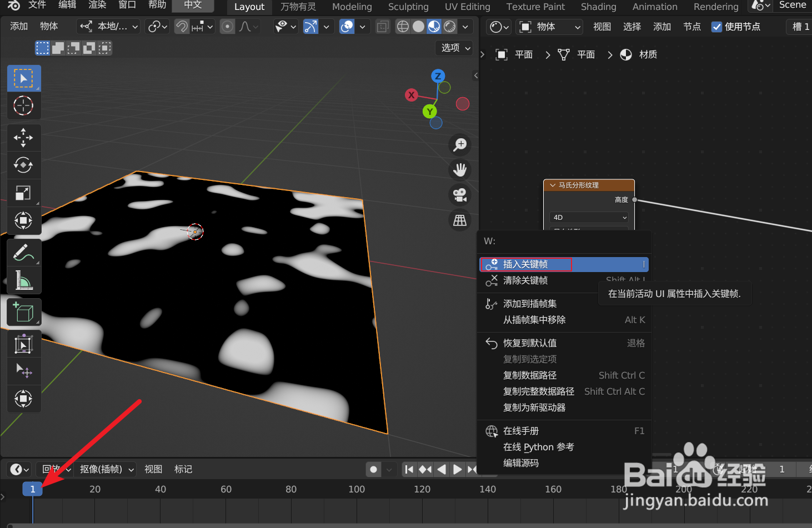Set selection mode to extend
Screen dimensions: 812x528
[x=58, y=48]
